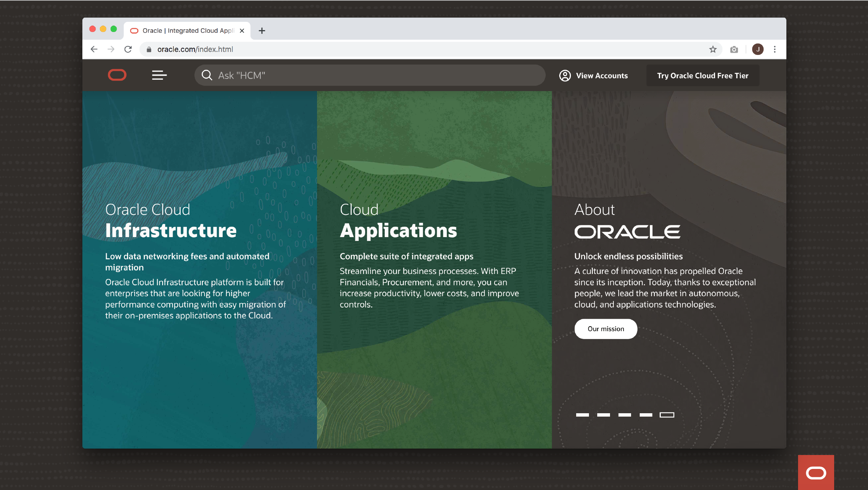Select the third carousel slide indicator
Image resolution: width=868 pixels, height=490 pixels.
[x=624, y=415]
